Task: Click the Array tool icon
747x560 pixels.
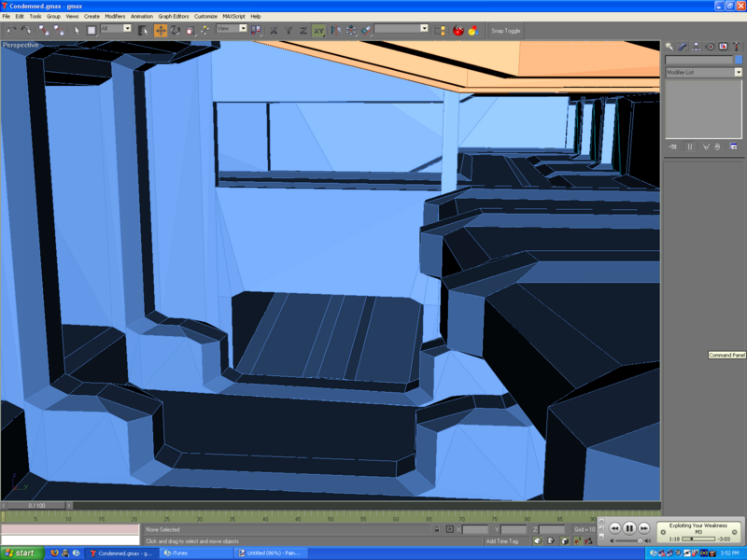Action: pyautogui.click(x=351, y=31)
